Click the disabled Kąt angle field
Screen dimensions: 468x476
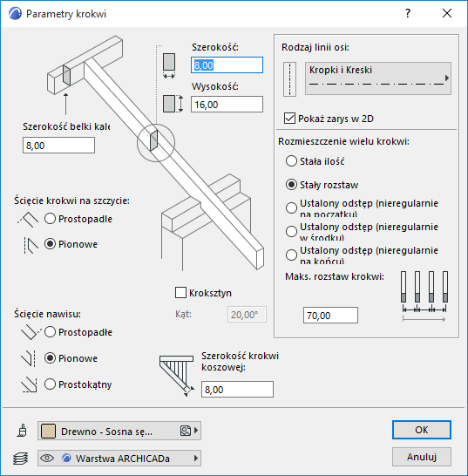247,315
